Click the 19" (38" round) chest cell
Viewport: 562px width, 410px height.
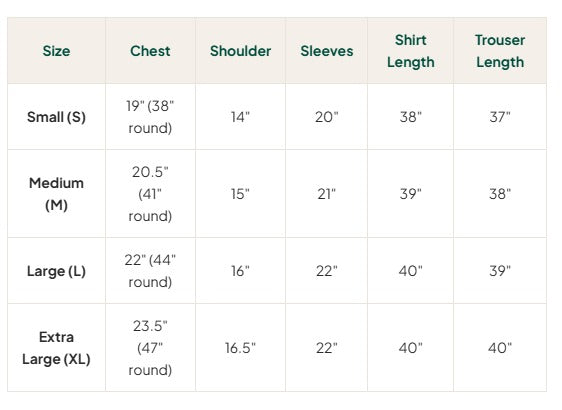[x=150, y=117]
